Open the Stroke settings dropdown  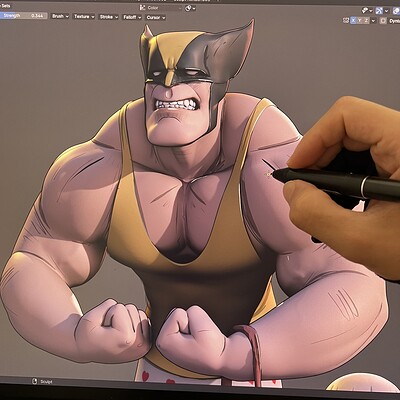click(108, 17)
